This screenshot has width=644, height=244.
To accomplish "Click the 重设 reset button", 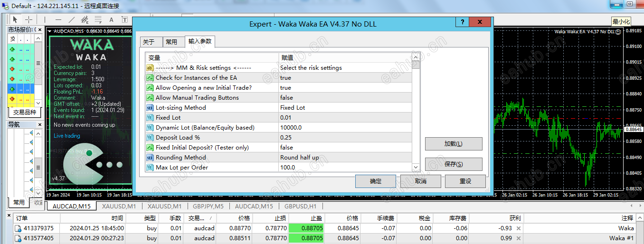I will (465, 181).
